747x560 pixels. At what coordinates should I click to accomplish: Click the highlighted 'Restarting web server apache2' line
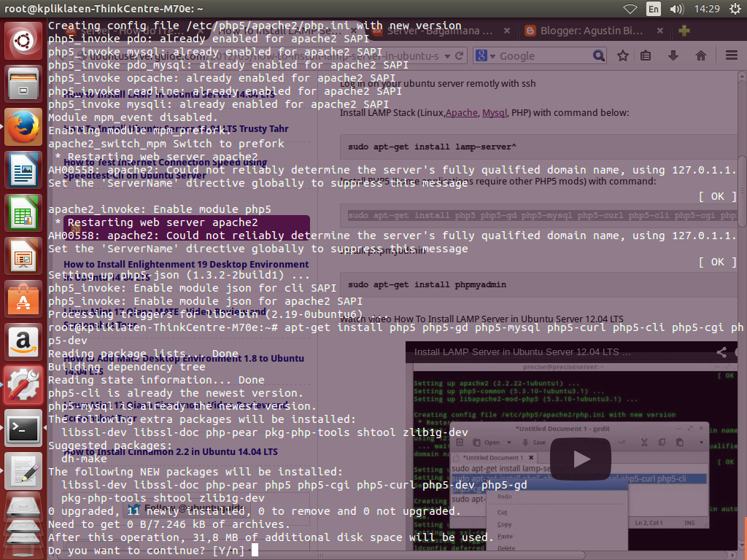point(163,222)
